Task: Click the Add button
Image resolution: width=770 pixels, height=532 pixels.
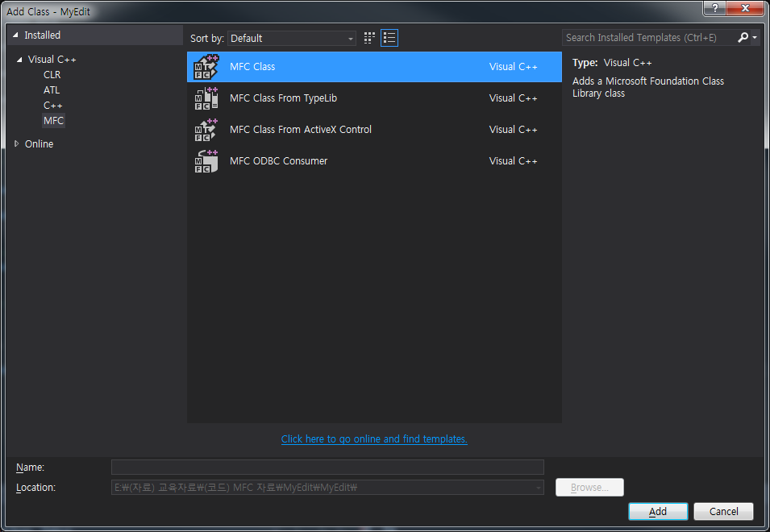Action: 658,511
